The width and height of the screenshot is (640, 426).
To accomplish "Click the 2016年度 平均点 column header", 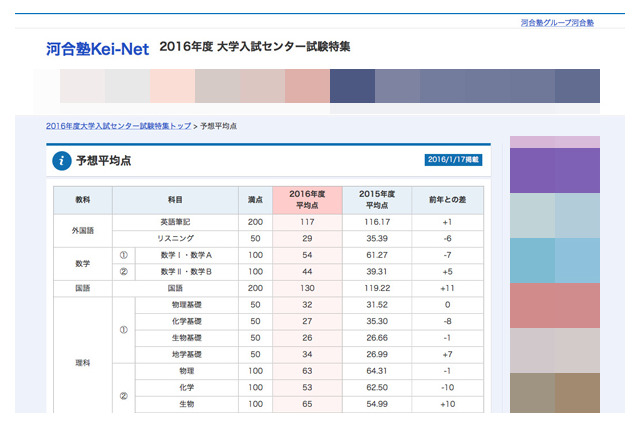I will click(x=307, y=200).
